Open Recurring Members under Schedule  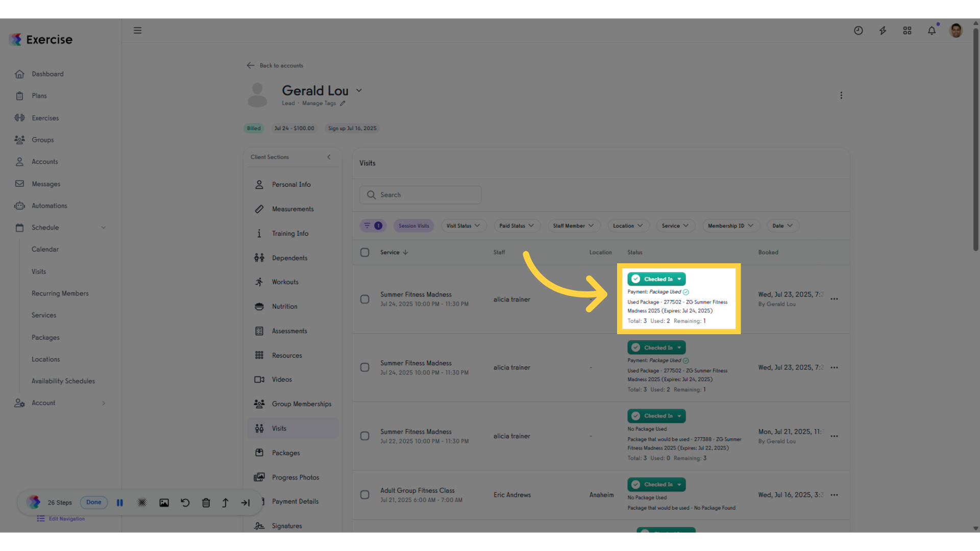tap(60, 293)
